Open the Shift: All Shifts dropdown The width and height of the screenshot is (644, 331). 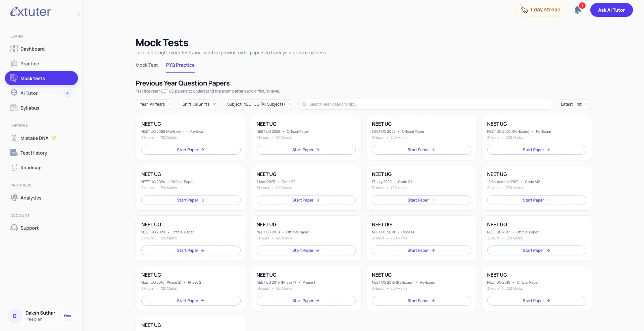199,104
